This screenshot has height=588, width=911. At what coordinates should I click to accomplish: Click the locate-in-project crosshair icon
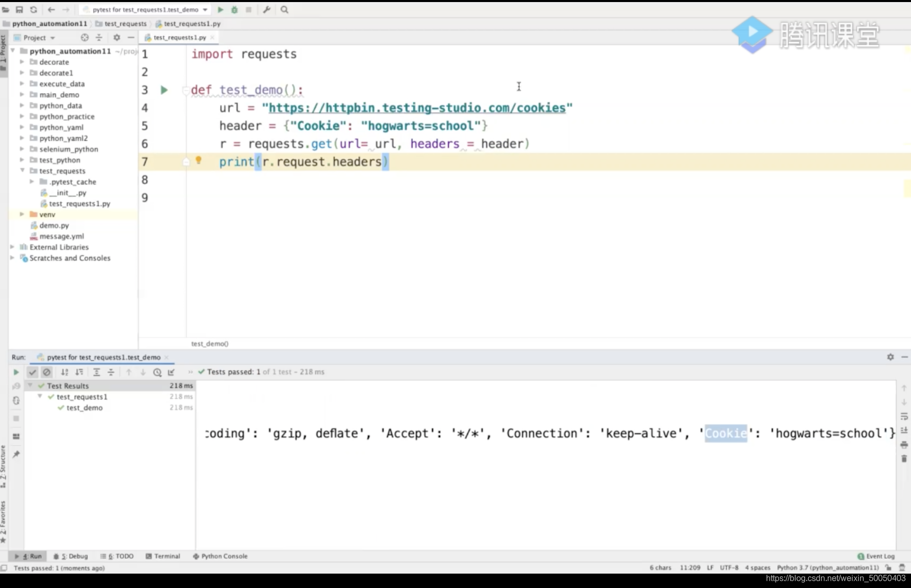tap(85, 38)
